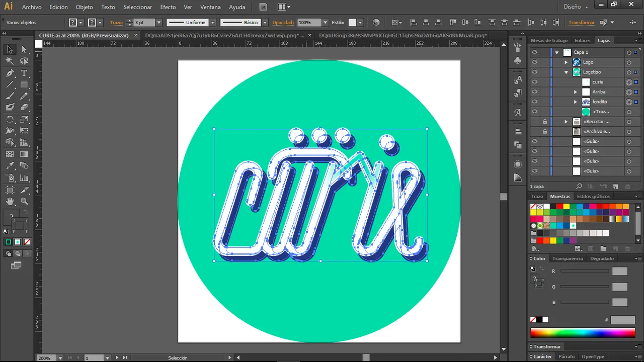644x362 pixels.
Task: Click the R channel slider
Action: (585, 271)
